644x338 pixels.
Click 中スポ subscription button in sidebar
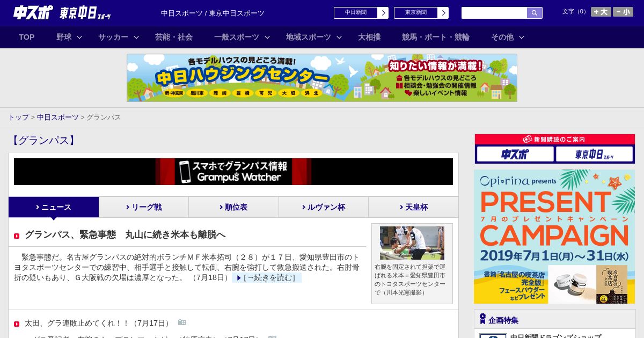[x=515, y=154]
